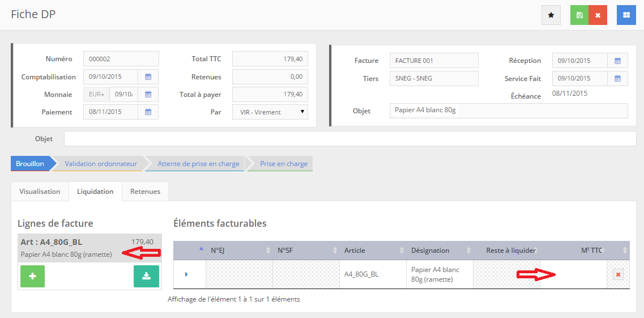Open the Réception date calendar icon

[x=617, y=61]
